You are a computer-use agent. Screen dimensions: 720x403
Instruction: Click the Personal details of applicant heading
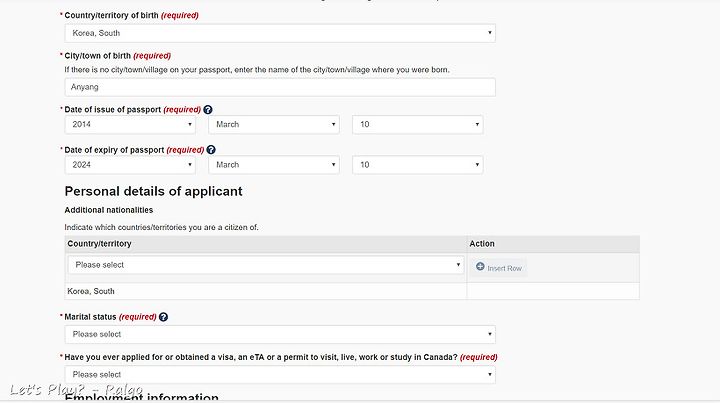[x=153, y=191]
